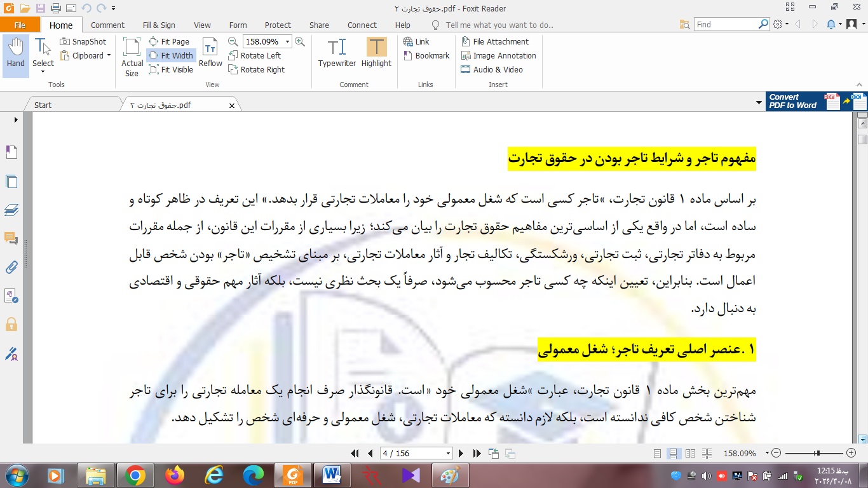Image resolution: width=868 pixels, height=488 pixels.
Task: Undo the last action
Action: [86, 8]
